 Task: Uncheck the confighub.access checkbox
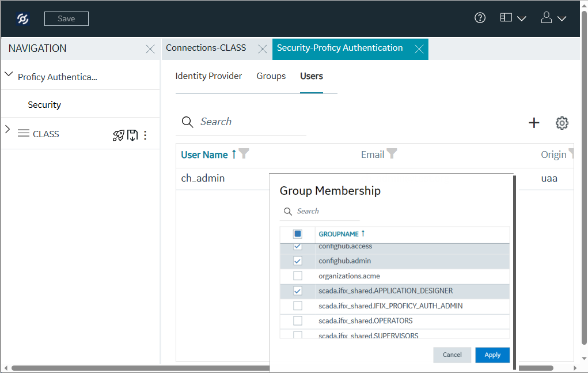(297, 247)
